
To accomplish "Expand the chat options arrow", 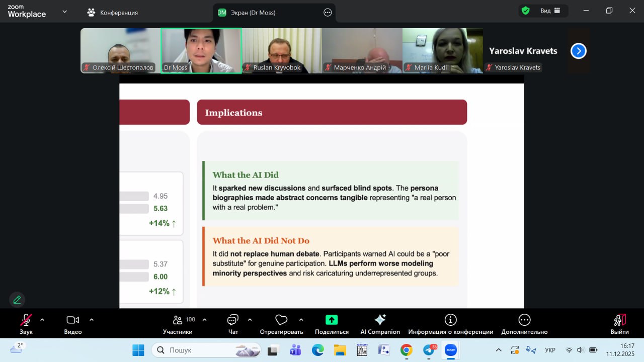I will [250, 320].
